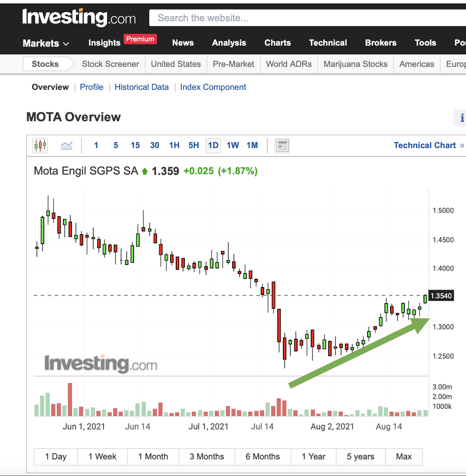Open the Charts menu

click(277, 43)
